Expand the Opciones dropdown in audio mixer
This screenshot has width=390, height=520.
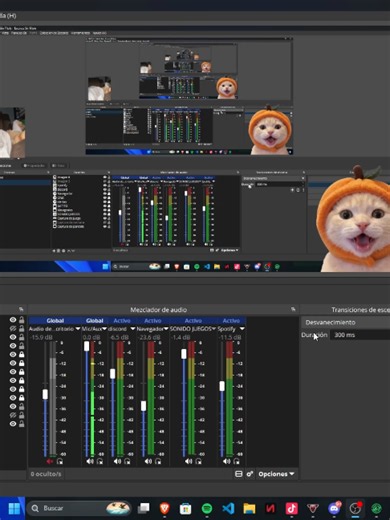pyautogui.click(x=276, y=474)
